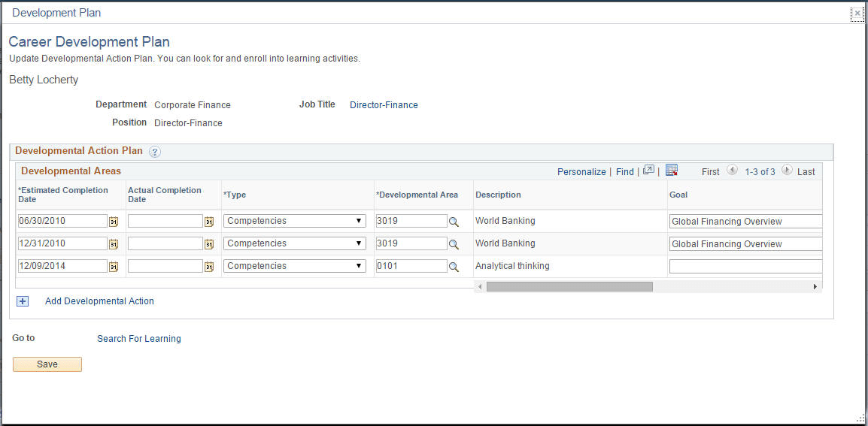868x426 pixels.
Task: Click the View All popup window icon
Action: pyautogui.click(x=648, y=170)
